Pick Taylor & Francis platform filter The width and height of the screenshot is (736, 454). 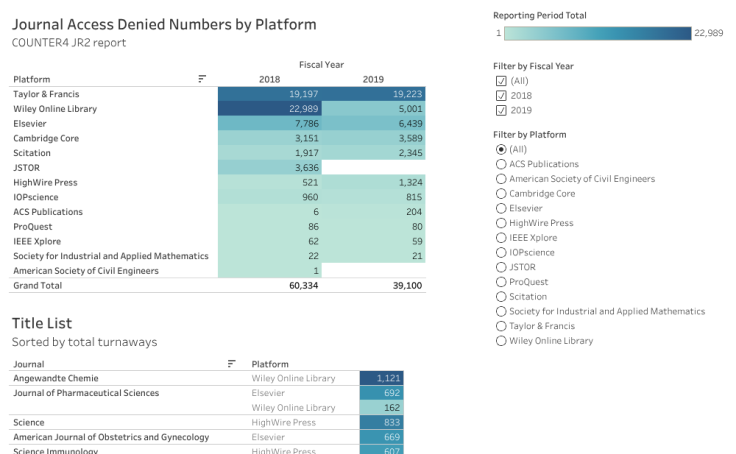(x=501, y=326)
